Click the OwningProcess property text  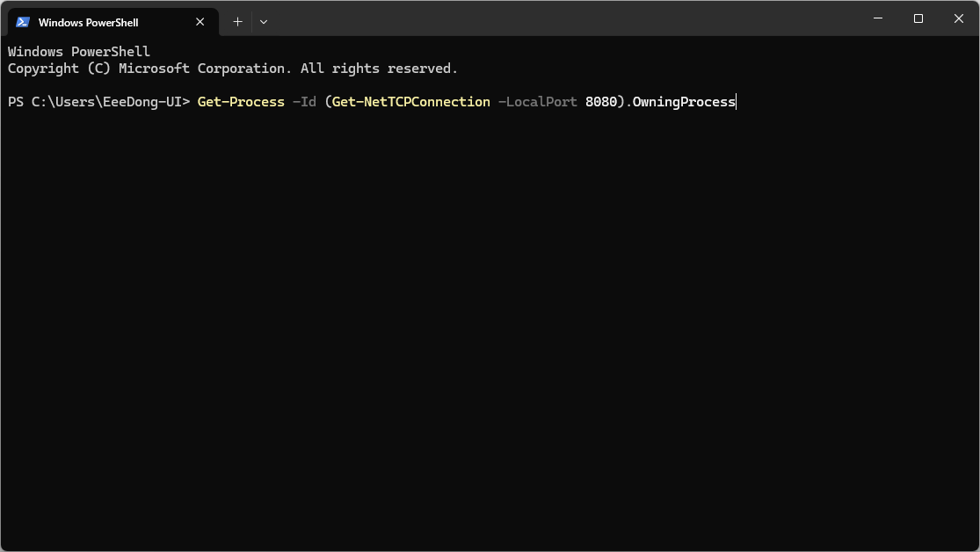click(x=684, y=102)
